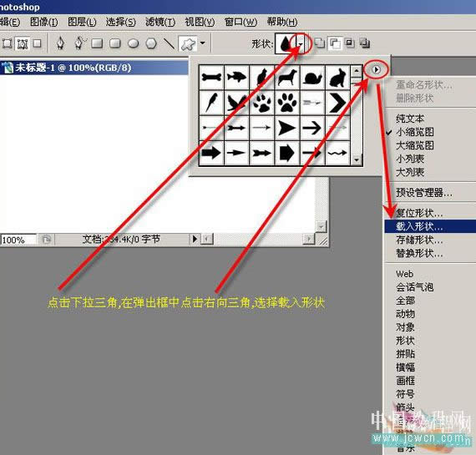Select the Line tool
Image resolution: width=476 pixels, height=455 pixels.
169,43
